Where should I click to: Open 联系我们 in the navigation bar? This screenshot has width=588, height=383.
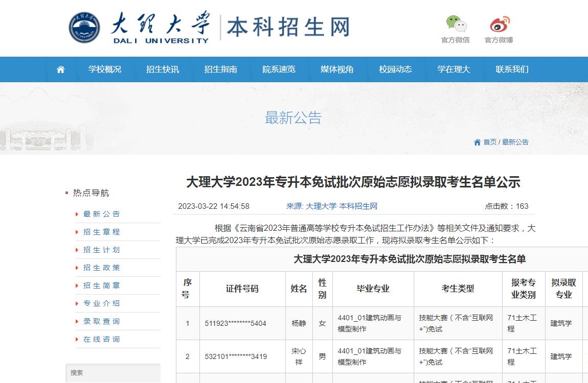[512, 69]
